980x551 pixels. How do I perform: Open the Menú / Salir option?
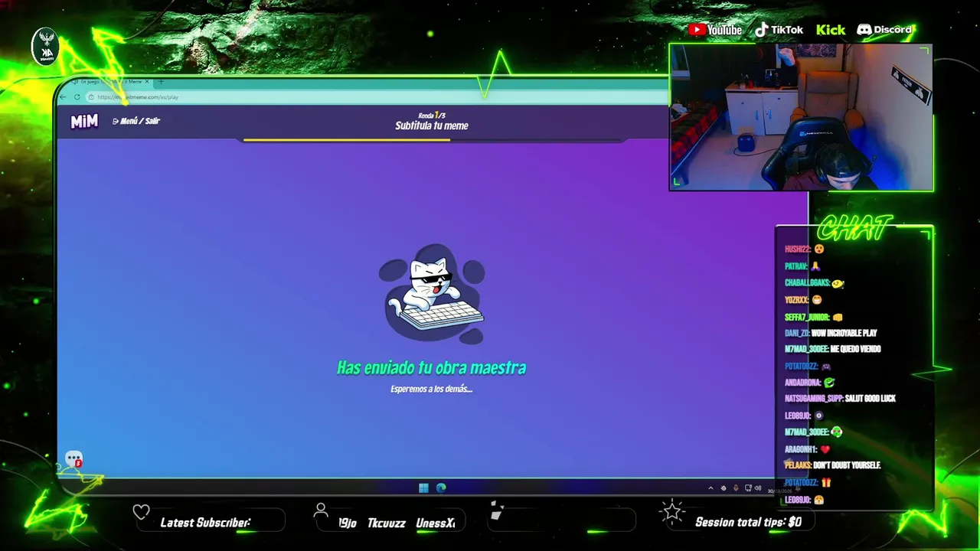(136, 121)
